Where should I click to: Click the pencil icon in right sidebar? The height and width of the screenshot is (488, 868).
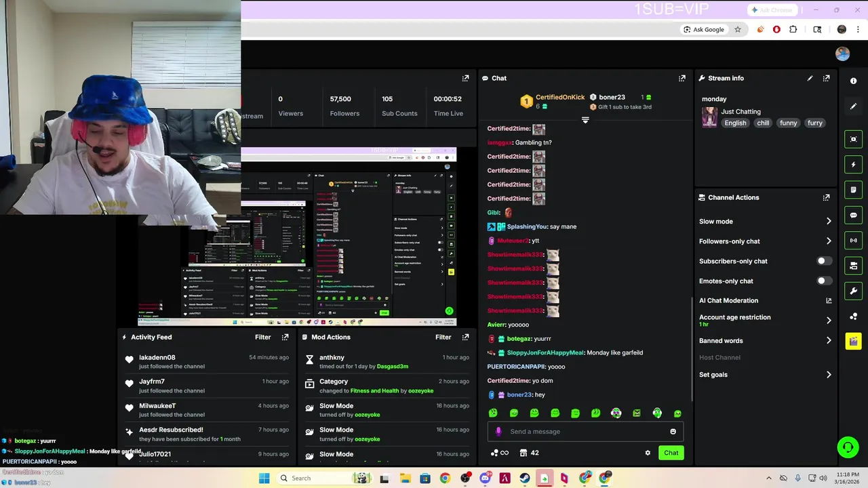pyautogui.click(x=853, y=106)
